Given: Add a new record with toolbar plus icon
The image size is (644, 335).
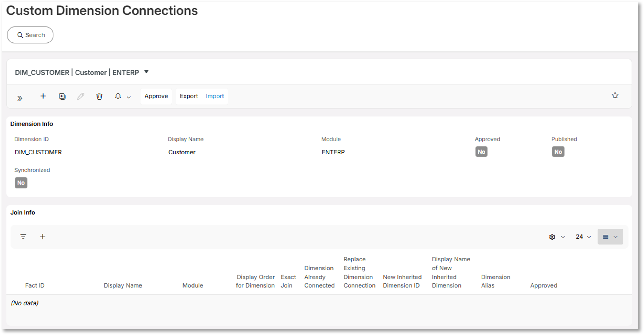Looking at the screenshot, I should pos(43,96).
